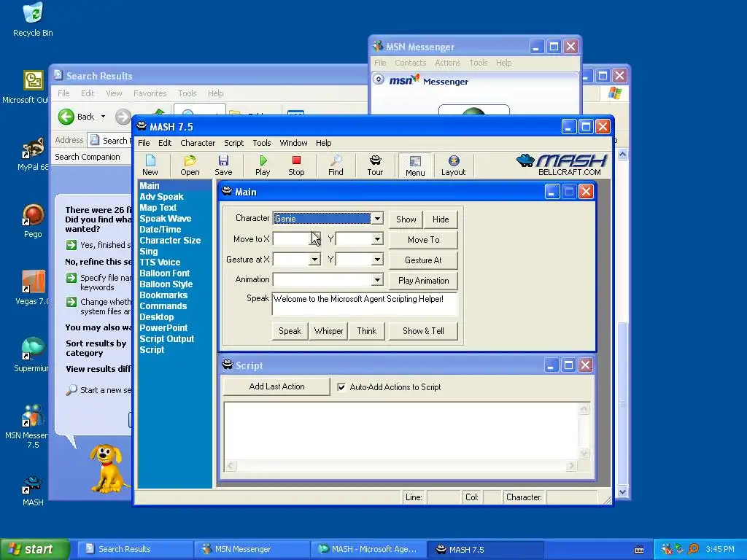Open the Character menu in MASH

tap(198, 143)
